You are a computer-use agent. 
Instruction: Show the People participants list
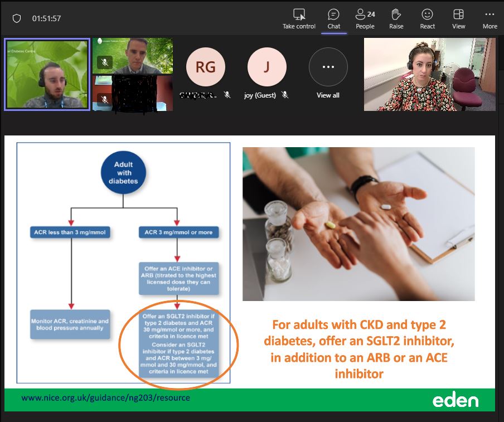[365, 18]
